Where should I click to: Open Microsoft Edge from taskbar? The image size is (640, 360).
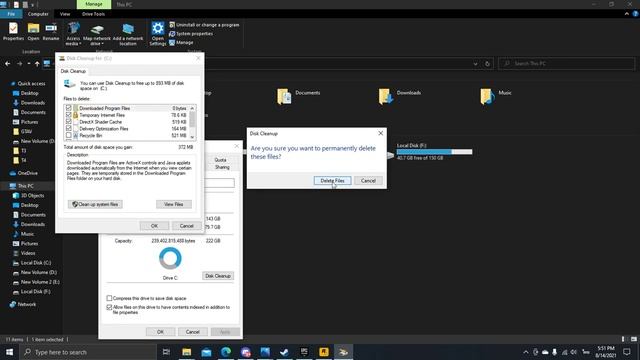226,352
